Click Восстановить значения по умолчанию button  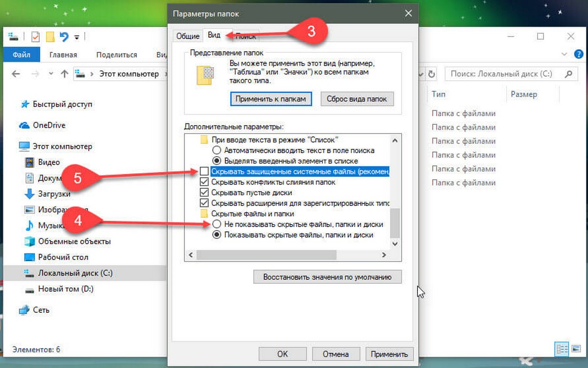[x=327, y=276]
